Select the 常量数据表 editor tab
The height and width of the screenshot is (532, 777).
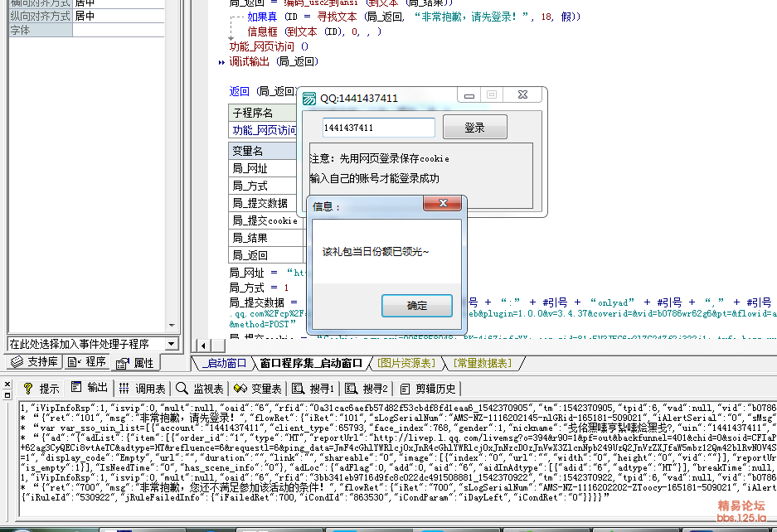point(482,363)
